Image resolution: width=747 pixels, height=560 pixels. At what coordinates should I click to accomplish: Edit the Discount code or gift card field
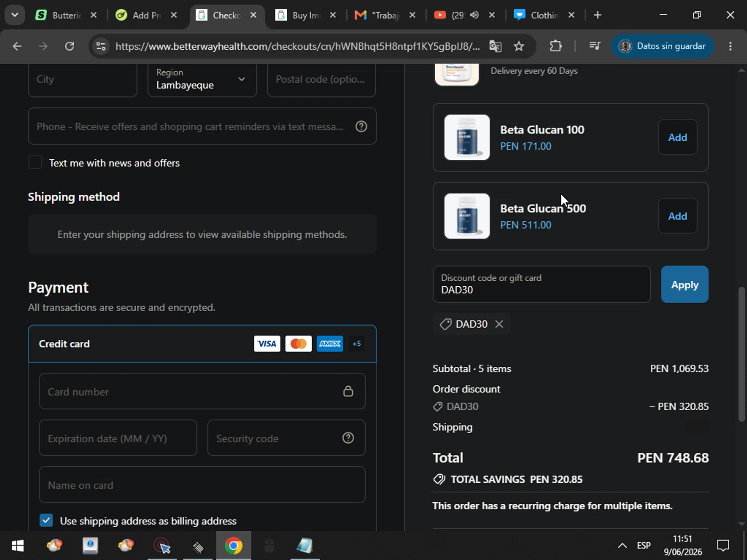[x=542, y=284]
